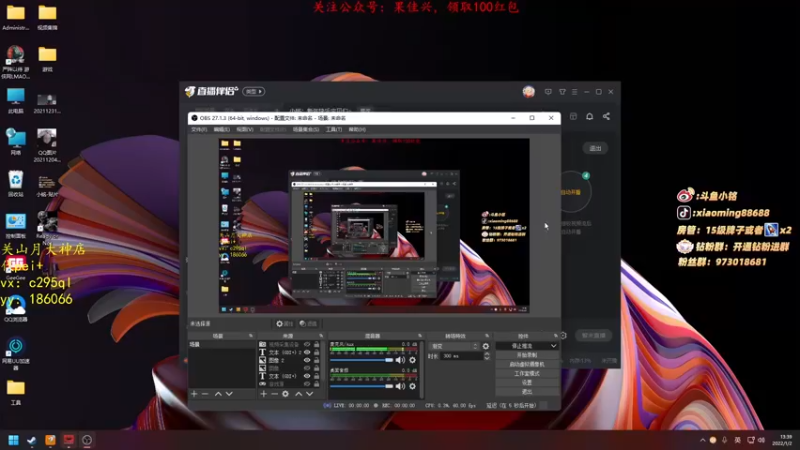Open the Tools menu in OBS

point(334,130)
